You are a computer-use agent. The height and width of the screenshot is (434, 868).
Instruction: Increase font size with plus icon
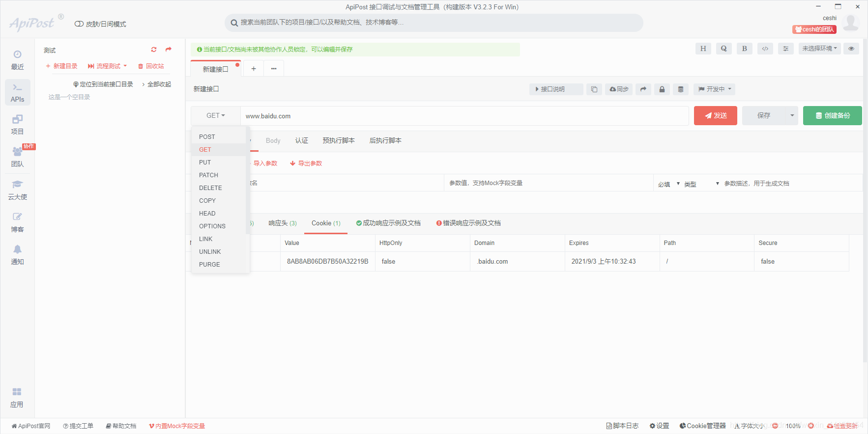tap(811, 426)
